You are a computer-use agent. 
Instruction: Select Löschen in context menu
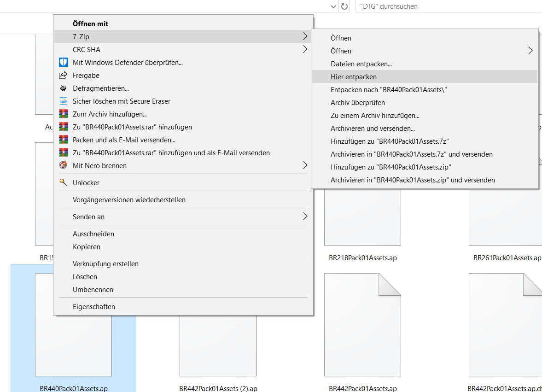pos(184,276)
